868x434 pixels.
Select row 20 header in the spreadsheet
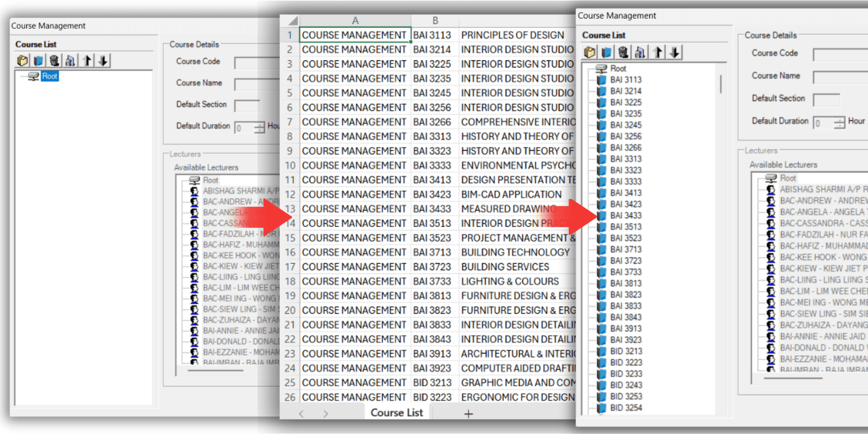(x=290, y=310)
